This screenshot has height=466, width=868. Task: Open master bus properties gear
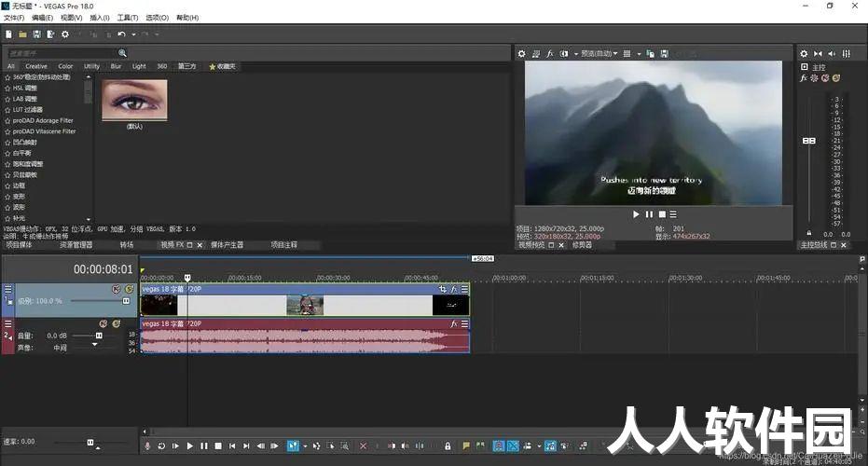[x=804, y=54]
